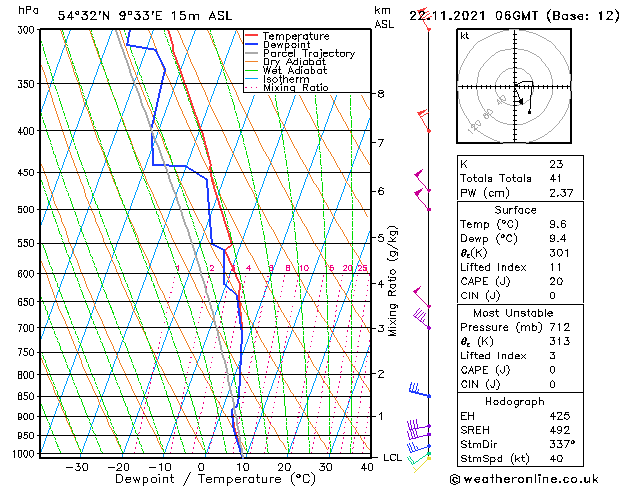Select the 'Isotherm' legend entry
The width and height of the screenshot is (629, 486).
(286, 79)
